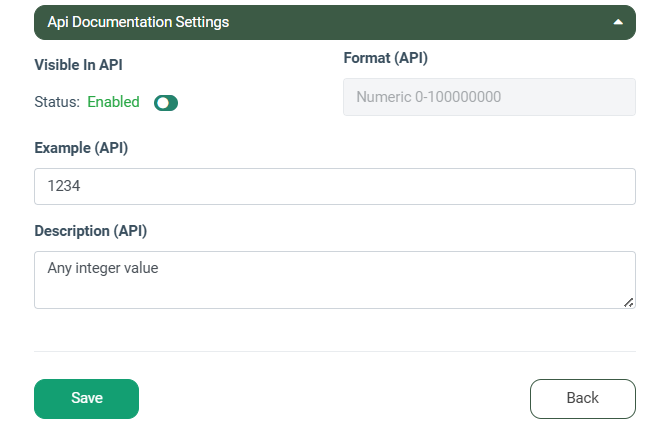Image resolution: width=669 pixels, height=443 pixels.
Task: Click the 1234 value text
Action: (x=63, y=186)
